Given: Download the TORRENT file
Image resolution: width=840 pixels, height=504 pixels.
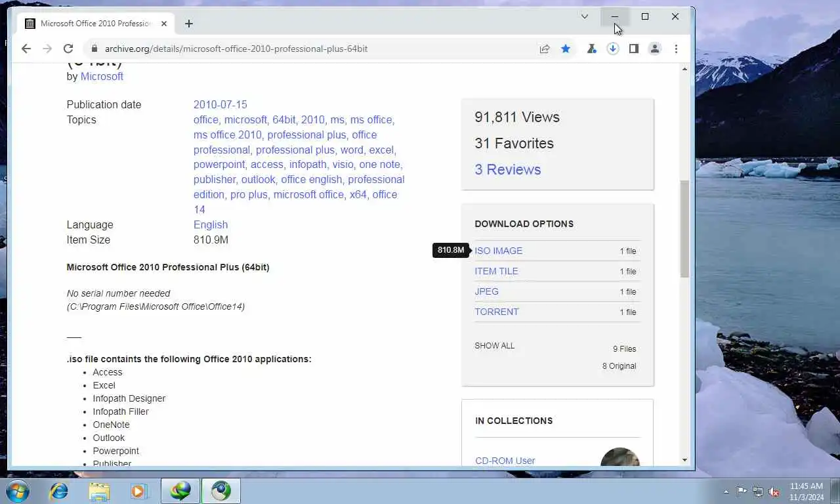Looking at the screenshot, I should (497, 312).
